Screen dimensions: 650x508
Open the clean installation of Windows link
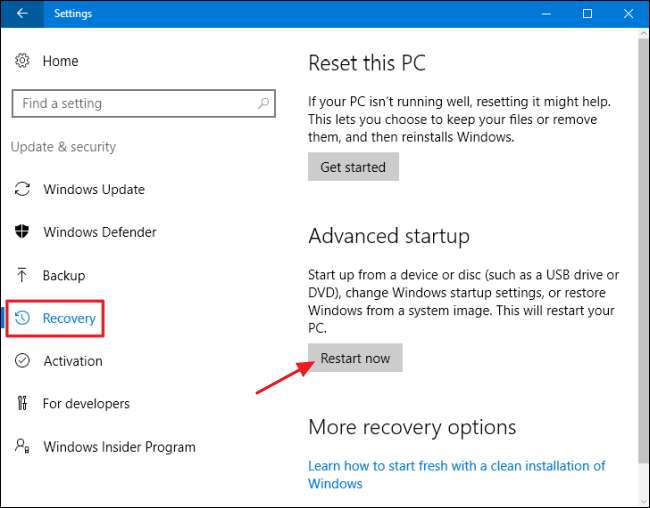tap(456, 474)
